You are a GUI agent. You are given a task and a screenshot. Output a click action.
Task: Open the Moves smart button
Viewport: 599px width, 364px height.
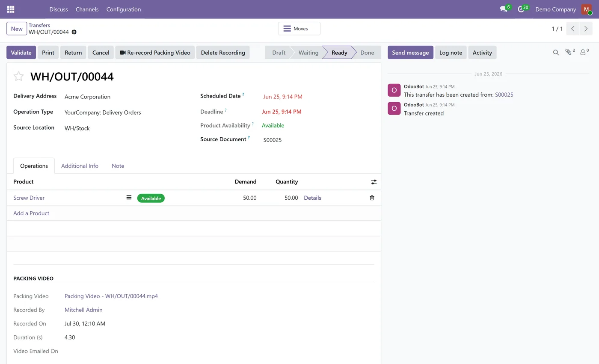coord(299,29)
